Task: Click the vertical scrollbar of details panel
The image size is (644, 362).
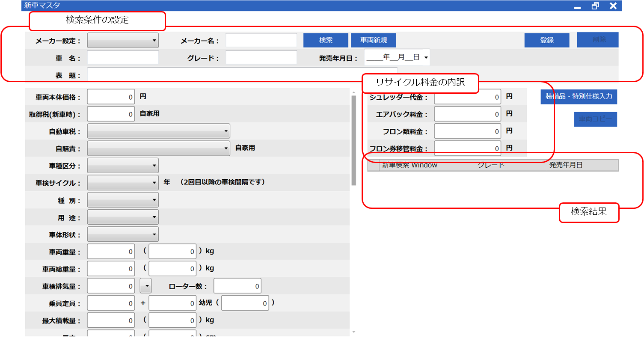Action: coord(353,140)
